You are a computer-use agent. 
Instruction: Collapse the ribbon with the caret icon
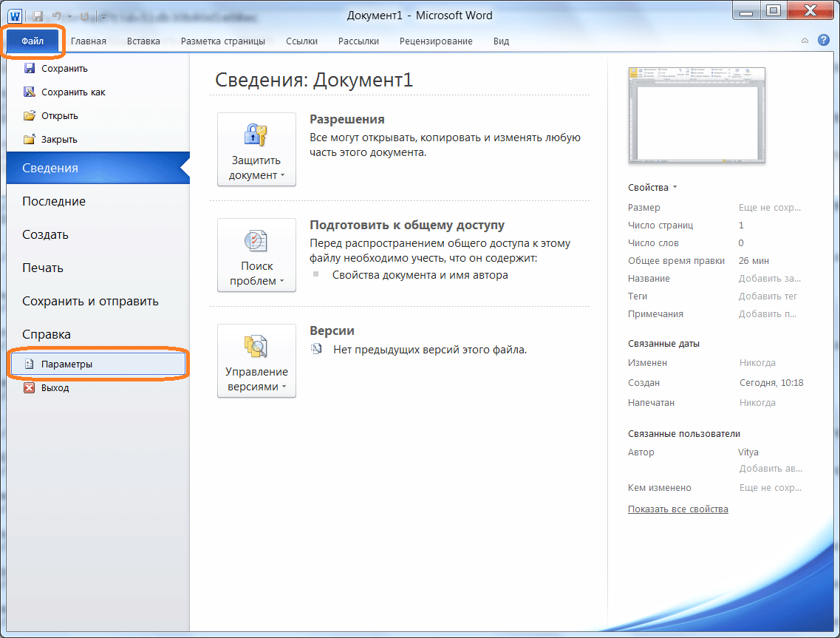click(x=805, y=41)
